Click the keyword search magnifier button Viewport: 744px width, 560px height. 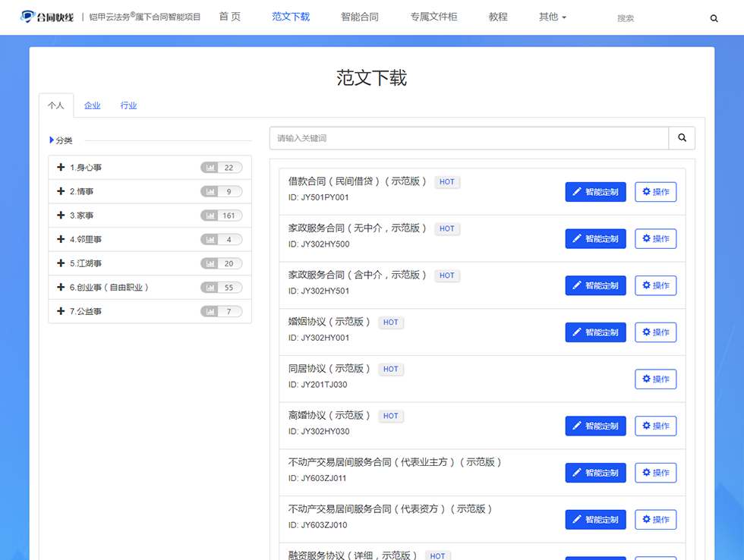(x=682, y=138)
